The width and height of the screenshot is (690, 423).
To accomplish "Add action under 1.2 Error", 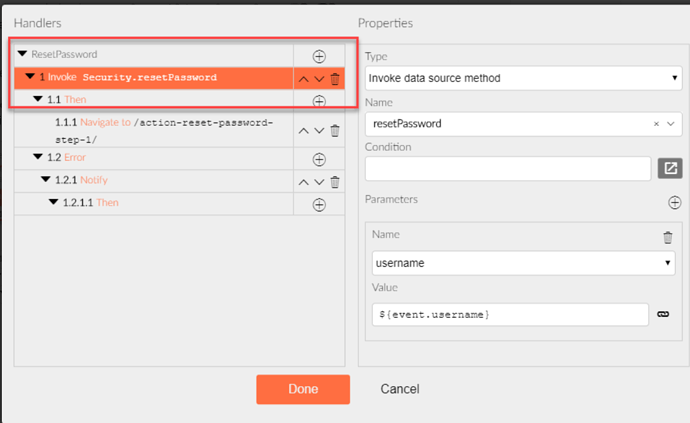I will click(319, 159).
